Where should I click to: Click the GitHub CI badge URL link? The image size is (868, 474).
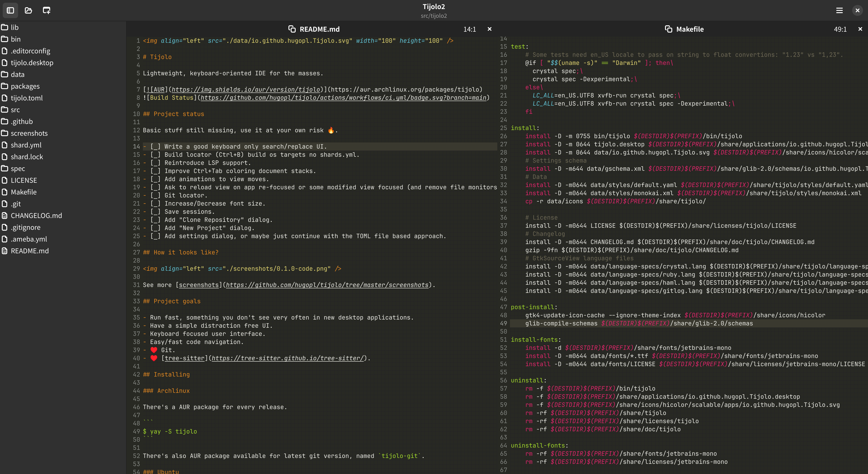tap(343, 98)
